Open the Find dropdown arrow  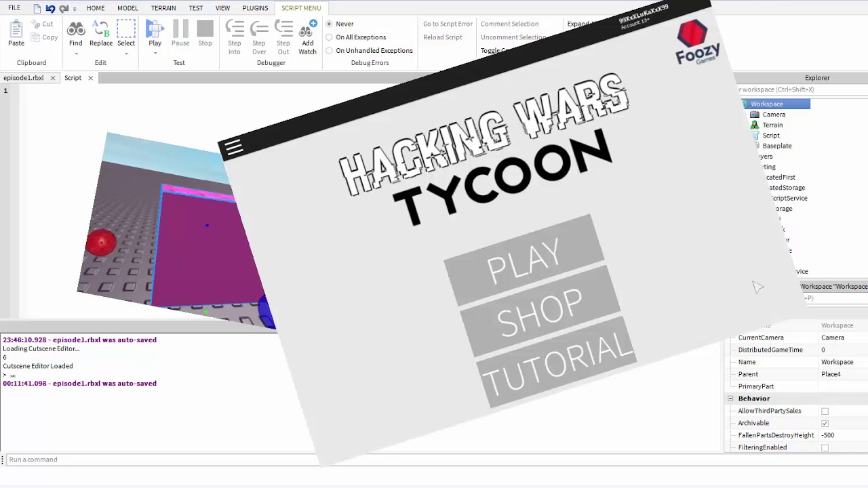coord(75,54)
